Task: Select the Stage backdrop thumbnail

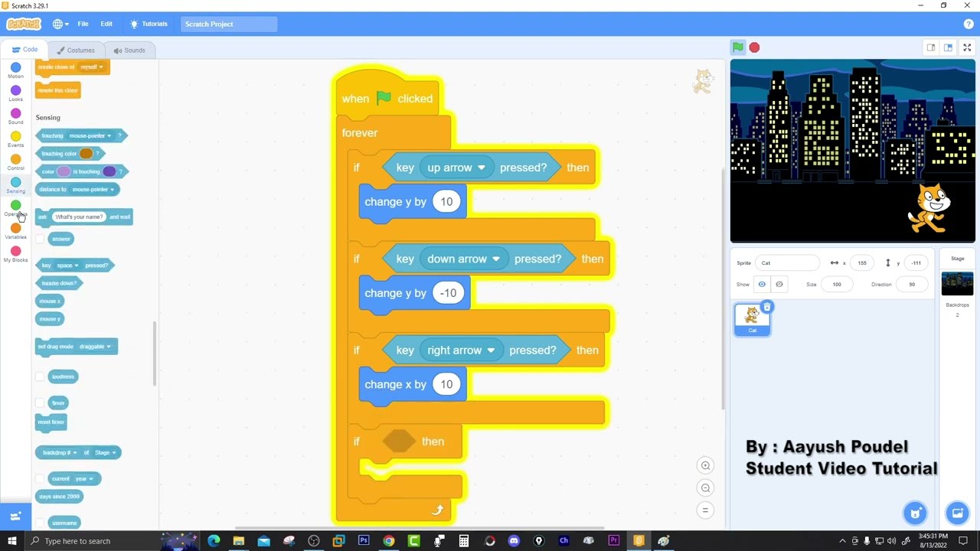Action: coord(957,284)
